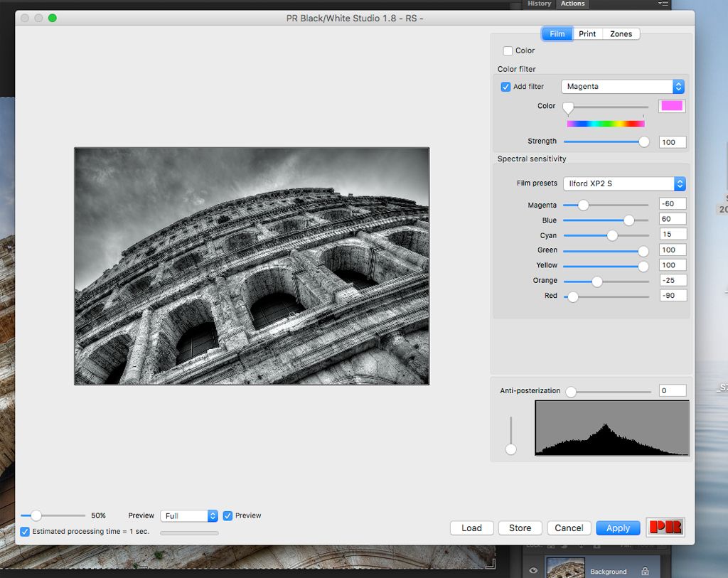Toggle the Preview checkbox
Screen dimensions: 728x578
click(227, 515)
